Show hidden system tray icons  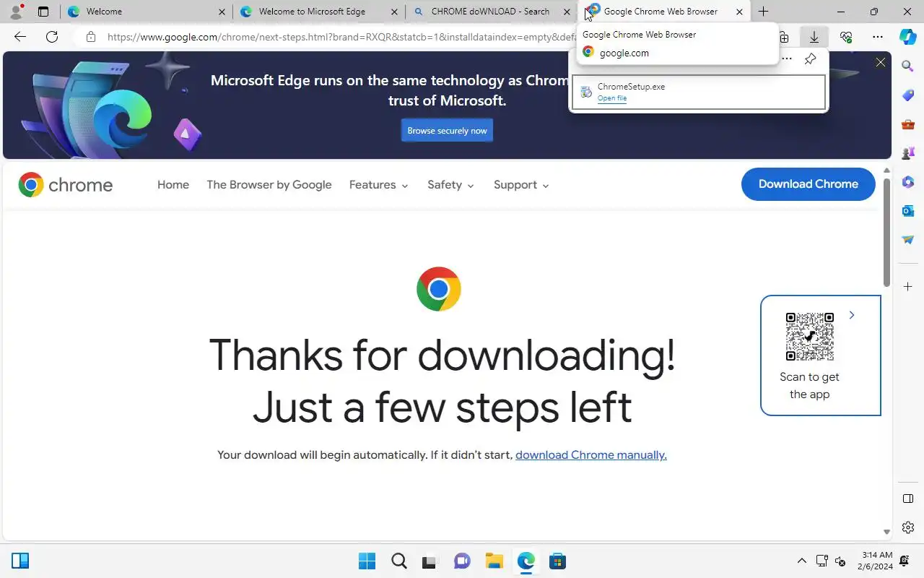(x=801, y=561)
